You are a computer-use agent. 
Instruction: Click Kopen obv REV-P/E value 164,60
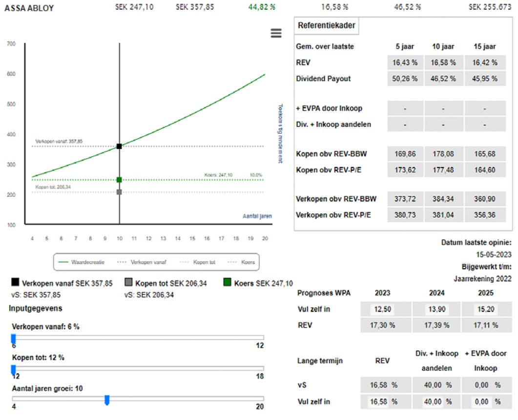click(485, 170)
